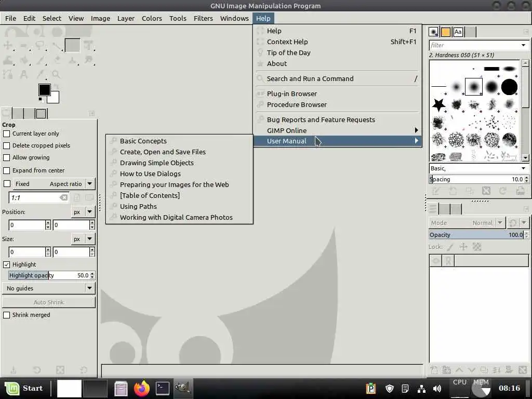The width and height of the screenshot is (532, 399).
Task: Select the Color Picker tool
Action: coord(40,74)
